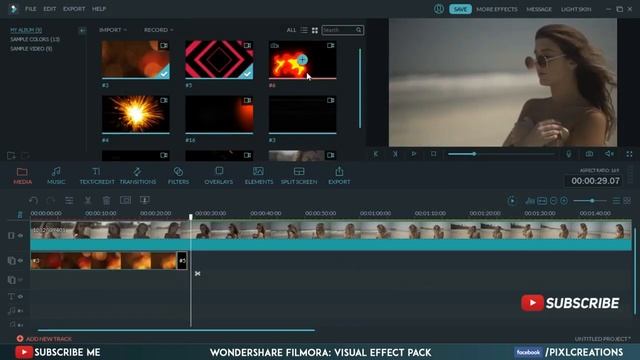Stop the preview playback
640x360 pixels.
pos(433,154)
